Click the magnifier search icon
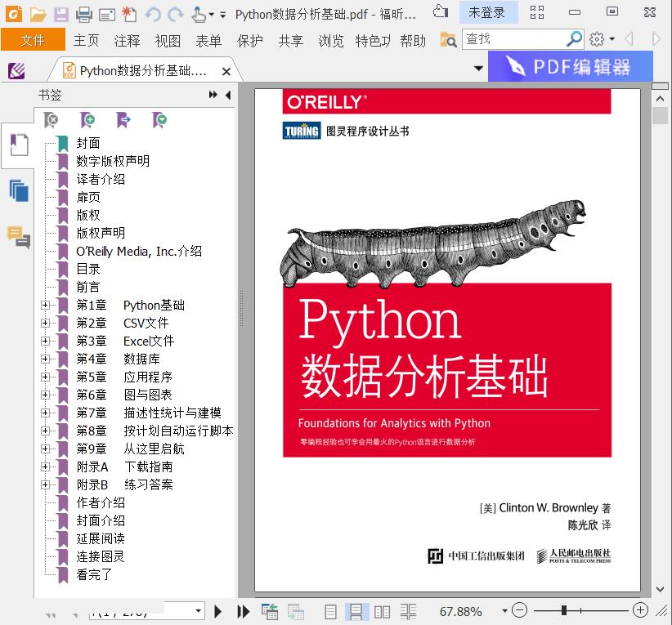Screen dimensions: 672x625 [x=574, y=39]
